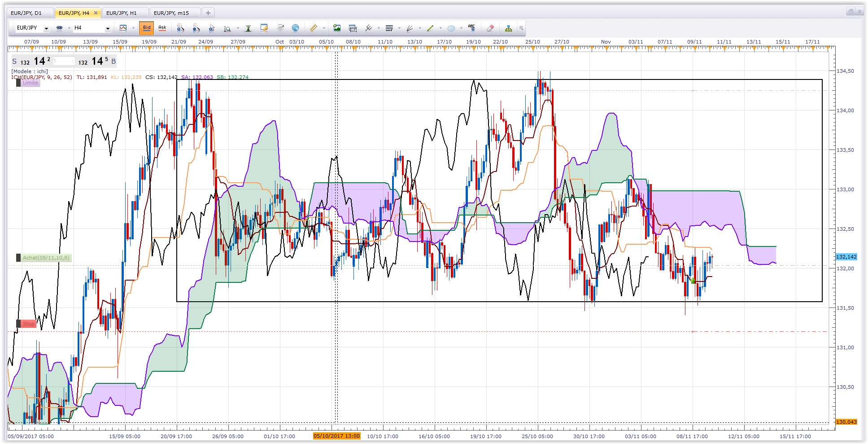Image resolution: width=868 pixels, height=444 pixels.
Task: Select the green trend line tool
Action: [x=430, y=28]
